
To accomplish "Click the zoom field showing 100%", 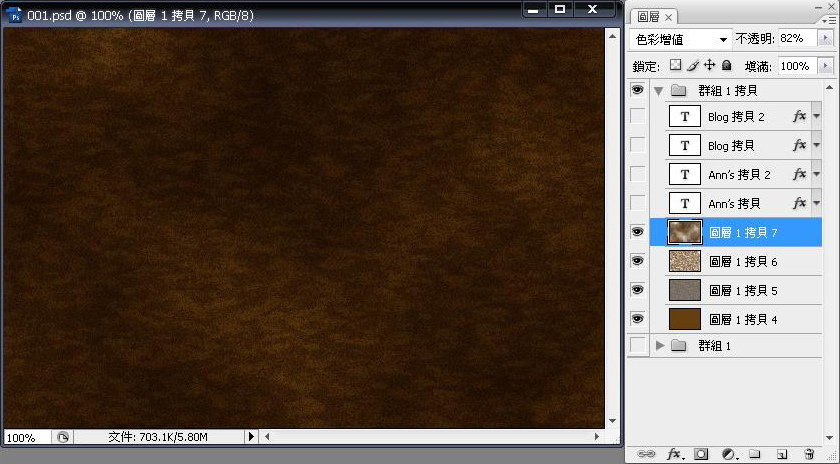I will pos(27,438).
